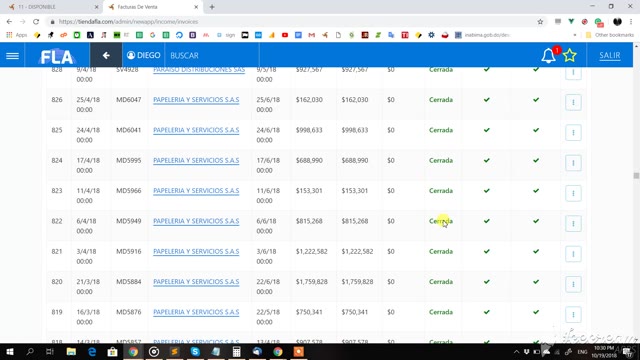Screen dimensions: 640x360
Task: Open row options for invoice 824
Action: click(x=573, y=163)
